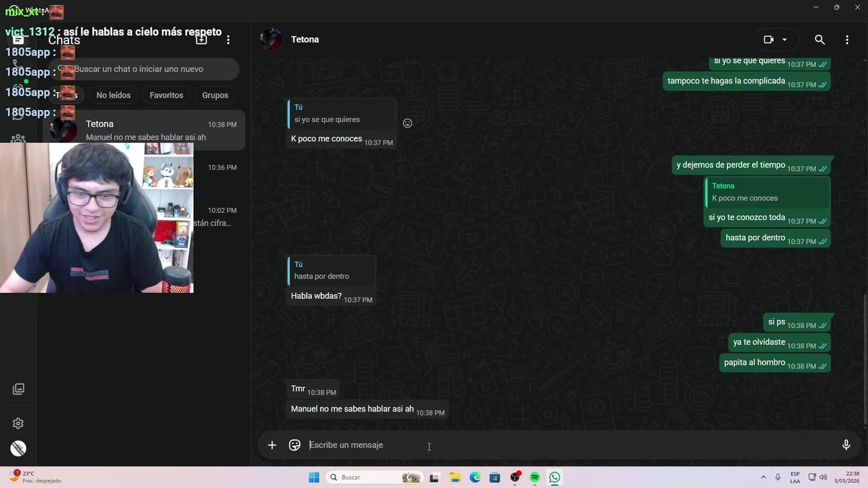
Task: Switch to Spotify in the taskbar
Action: click(535, 478)
